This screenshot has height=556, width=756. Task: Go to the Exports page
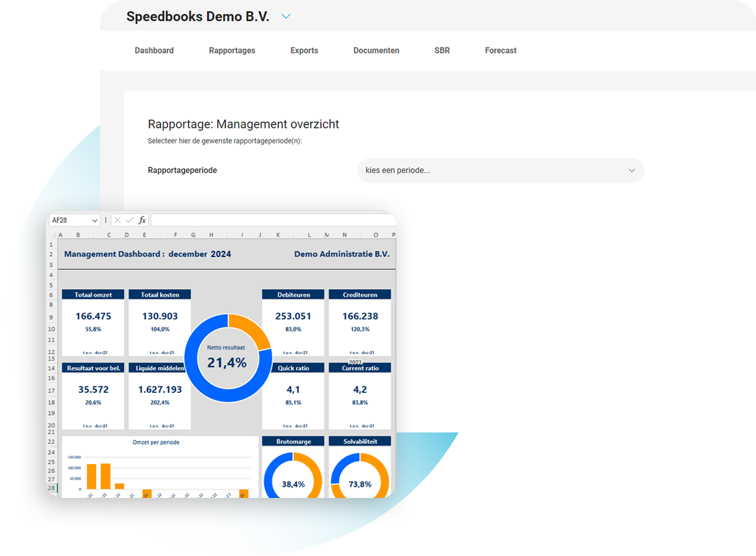coord(304,50)
